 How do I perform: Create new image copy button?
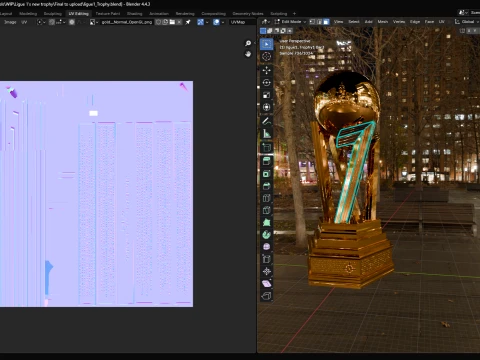165,22
